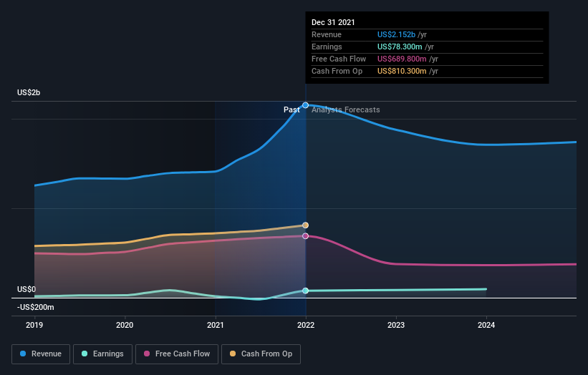Click the teal Earnings legend dot

[x=85, y=354]
